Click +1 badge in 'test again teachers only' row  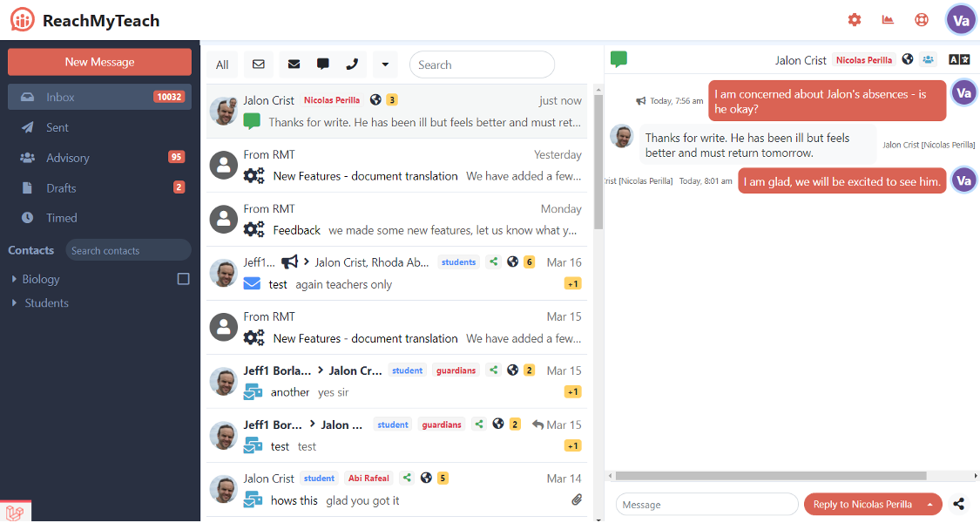point(572,284)
